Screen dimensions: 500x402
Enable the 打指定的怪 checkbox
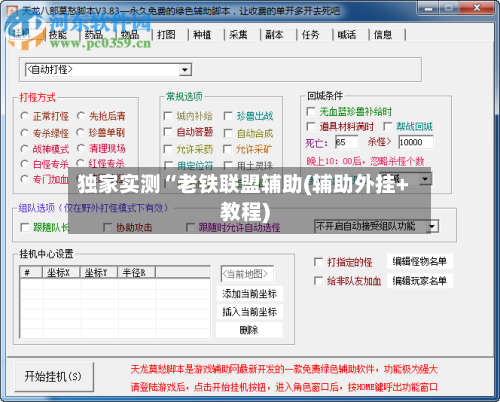[x=319, y=262]
